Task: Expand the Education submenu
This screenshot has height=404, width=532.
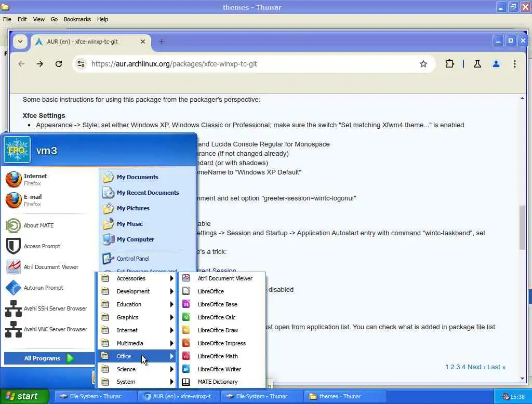Action: coord(137,304)
